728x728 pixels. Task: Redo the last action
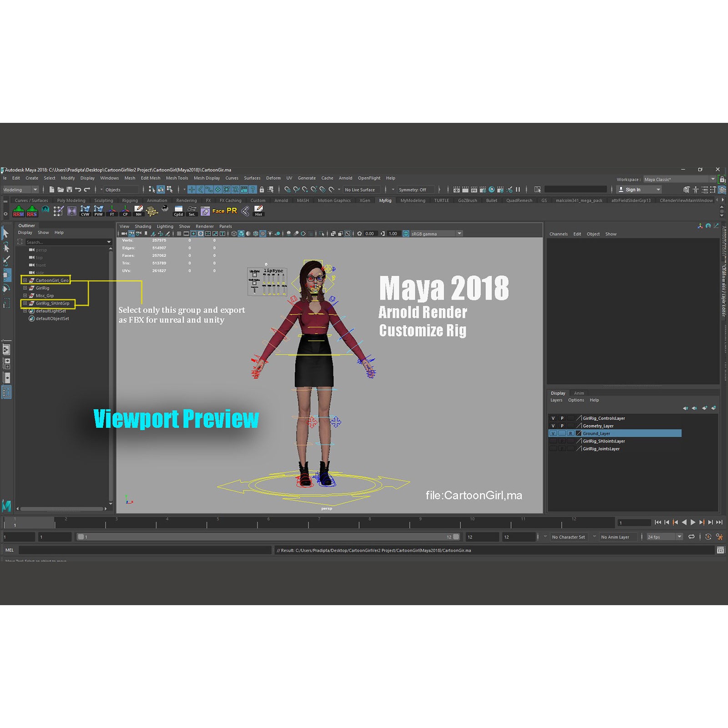click(87, 190)
